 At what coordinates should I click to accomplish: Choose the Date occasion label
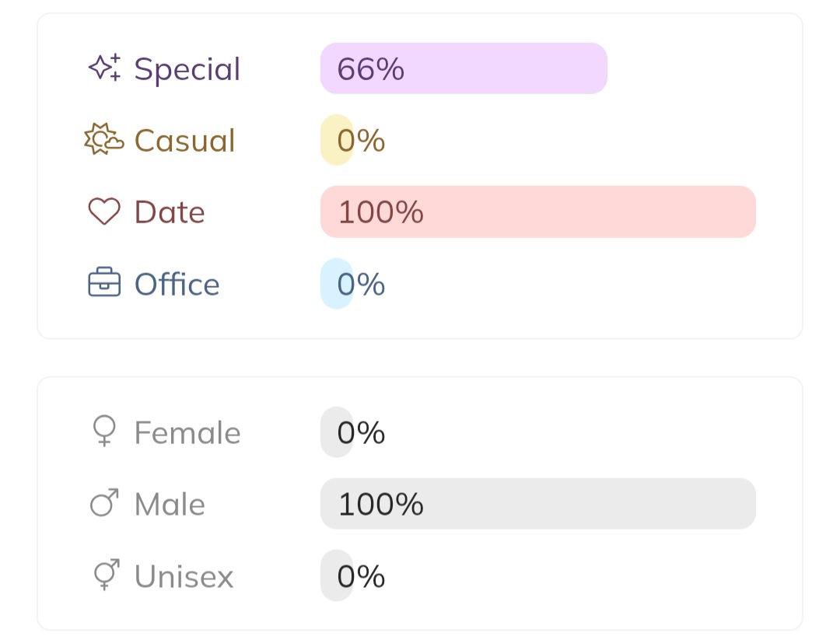pos(170,212)
